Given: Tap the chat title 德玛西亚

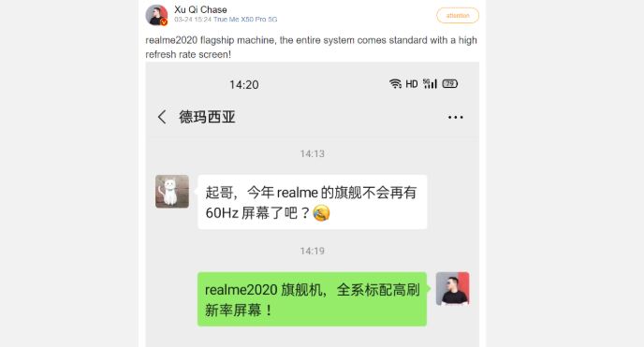Looking at the screenshot, I should (207, 117).
